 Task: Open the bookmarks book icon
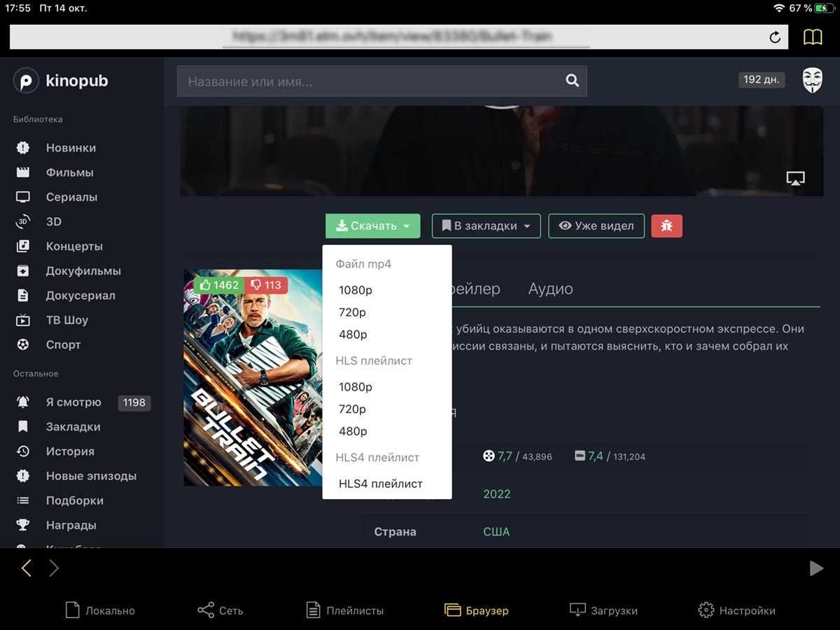click(x=812, y=37)
